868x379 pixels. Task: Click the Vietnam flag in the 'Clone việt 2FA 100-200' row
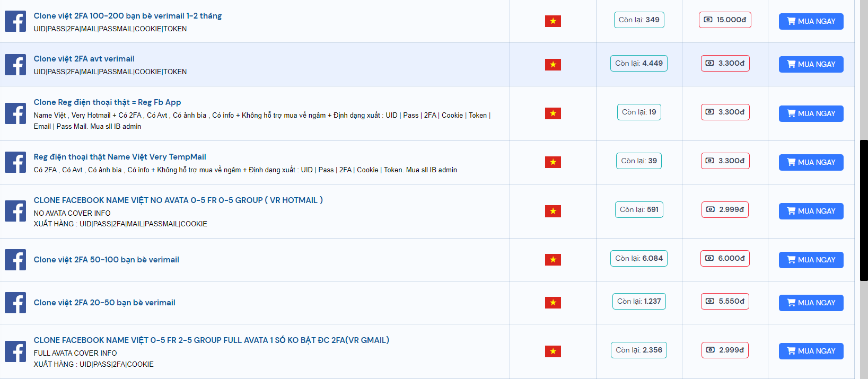tap(553, 21)
